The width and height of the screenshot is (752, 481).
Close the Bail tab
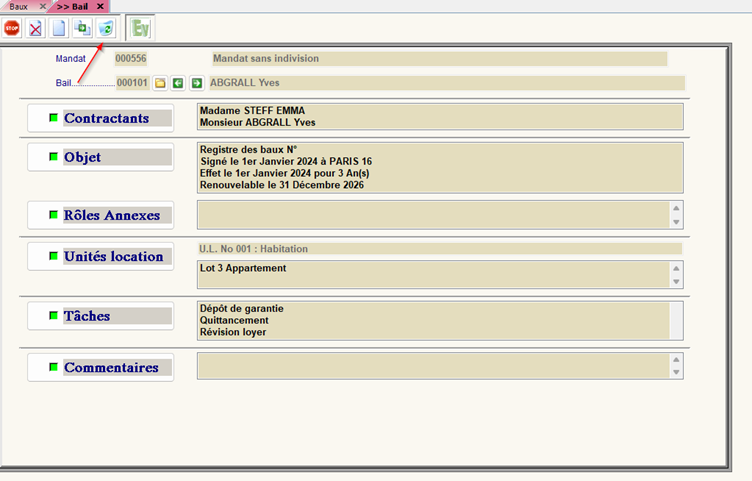tap(100, 6)
